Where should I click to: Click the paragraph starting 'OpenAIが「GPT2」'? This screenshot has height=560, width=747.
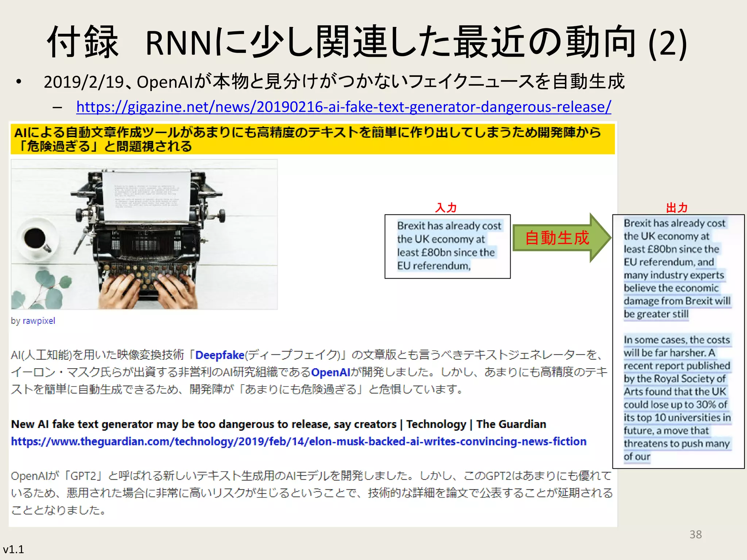pyautogui.click(x=312, y=493)
